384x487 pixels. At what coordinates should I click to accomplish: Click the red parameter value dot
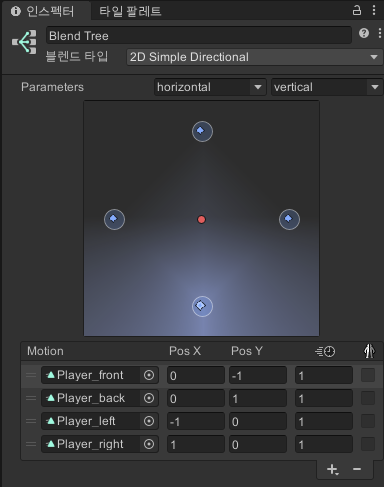pyautogui.click(x=201, y=219)
